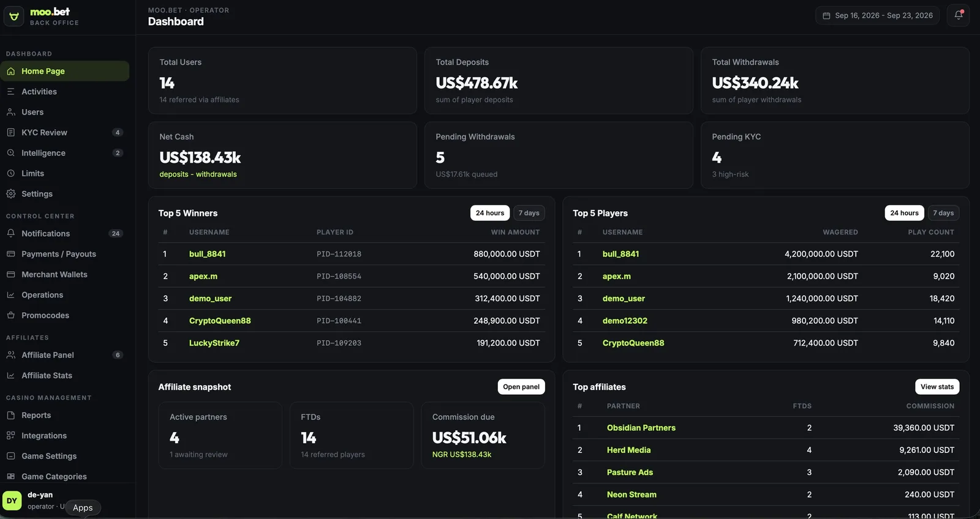Click the Apps pill button
The image size is (980, 519).
[x=83, y=507]
